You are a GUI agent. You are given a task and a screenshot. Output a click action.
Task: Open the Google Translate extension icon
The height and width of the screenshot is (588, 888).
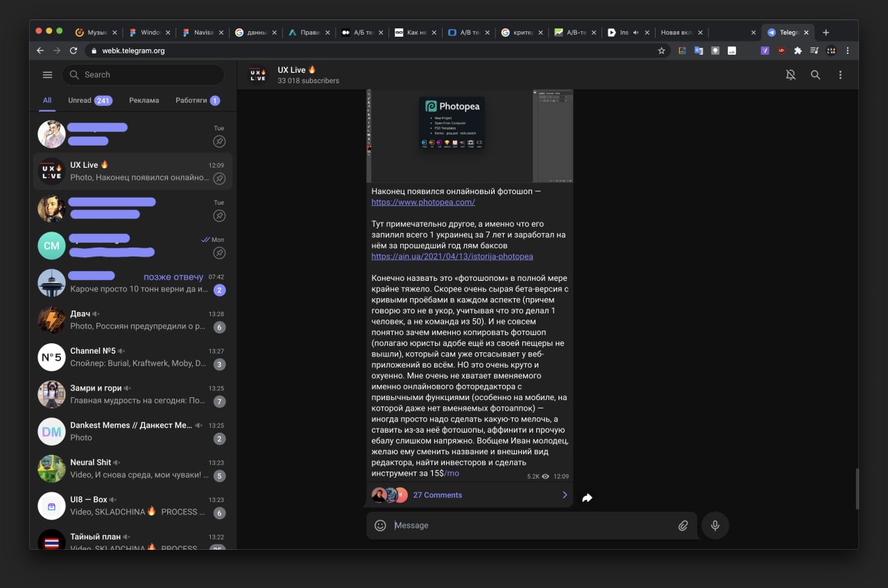pyautogui.click(x=699, y=51)
